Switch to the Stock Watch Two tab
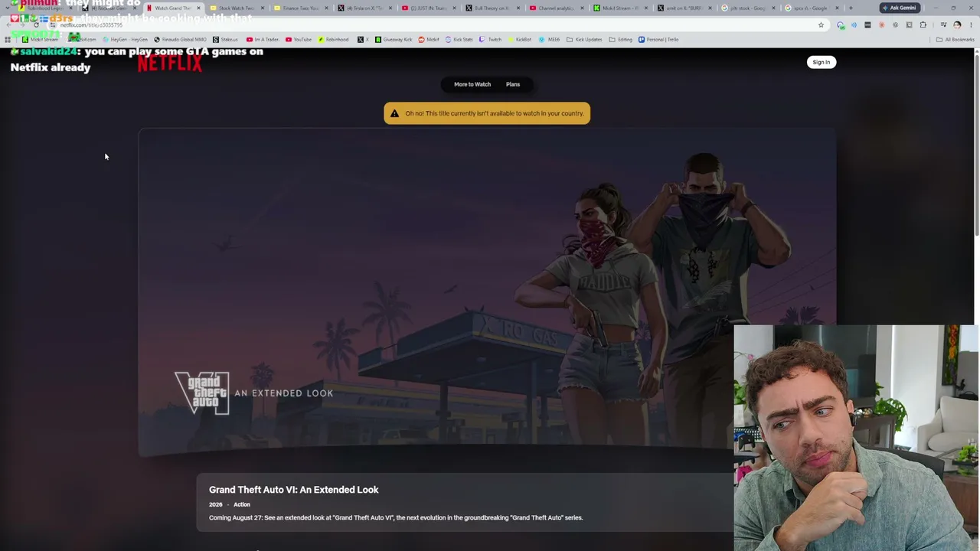 pos(237,8)
